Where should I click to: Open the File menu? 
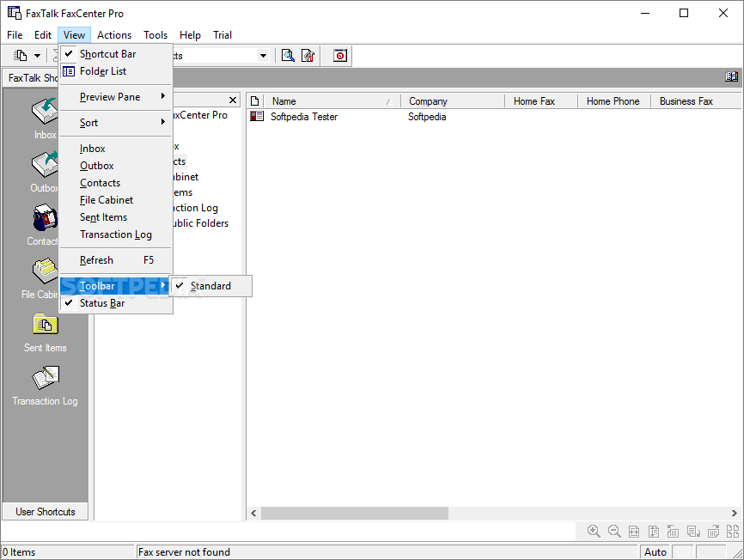[x=15, y=35]
